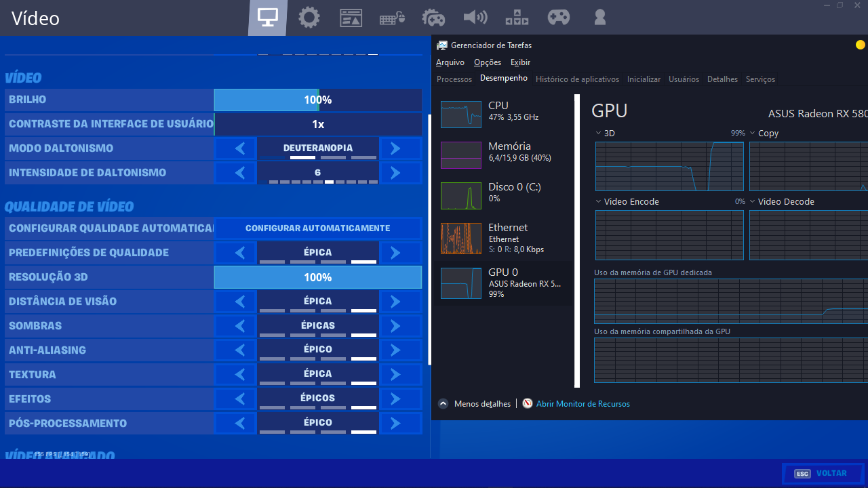Adjust Contraste da Interface de Usuário slider

coord(318,124)
